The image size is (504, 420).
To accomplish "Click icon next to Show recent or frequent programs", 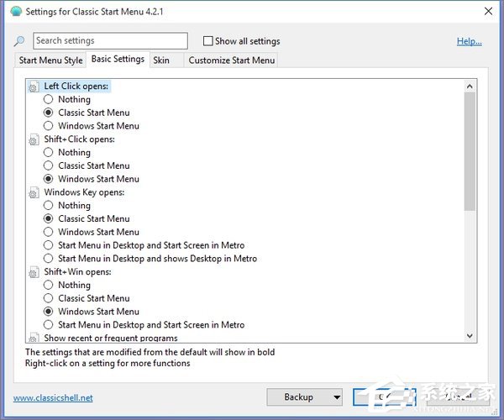I will click(34, 338).
